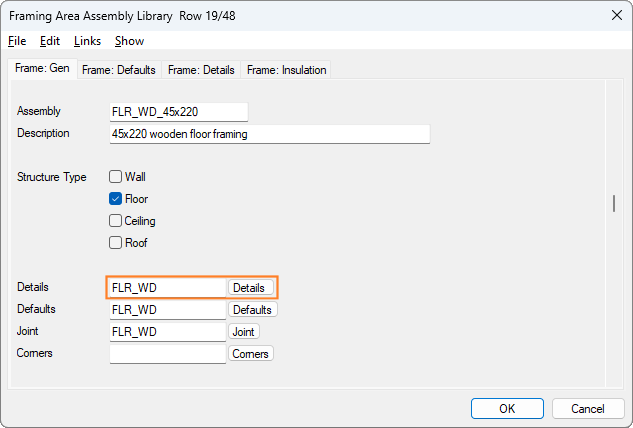The height and width of the screenshot is (428, 633).
Task: Click the Details button beside FLR_WD
Action: tap(250, 288)
